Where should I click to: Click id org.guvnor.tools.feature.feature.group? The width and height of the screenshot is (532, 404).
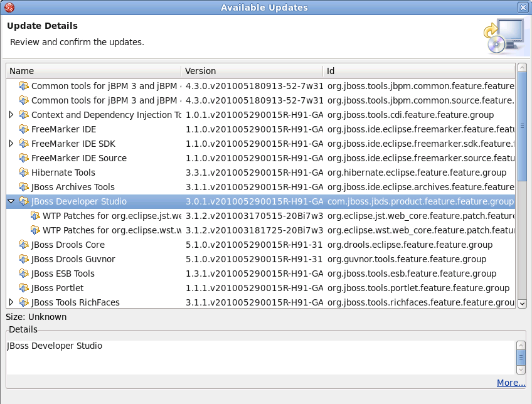point(407,259)
